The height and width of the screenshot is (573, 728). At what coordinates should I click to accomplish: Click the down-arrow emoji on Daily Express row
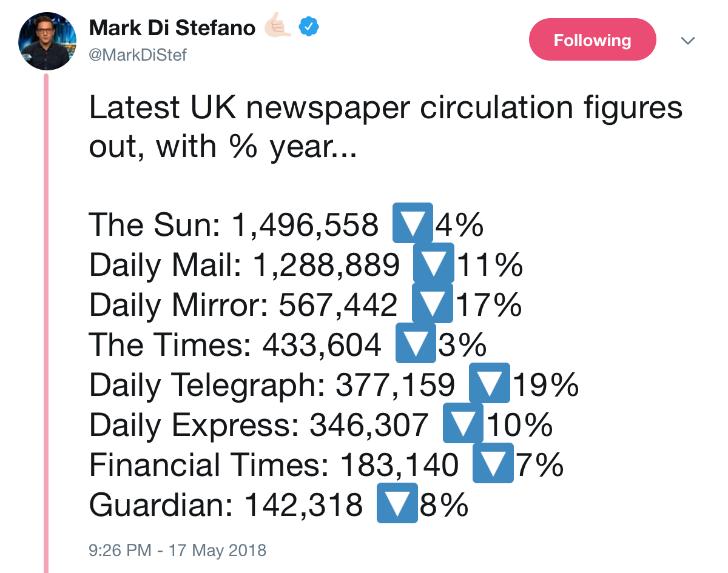click(x=463, y=423)
